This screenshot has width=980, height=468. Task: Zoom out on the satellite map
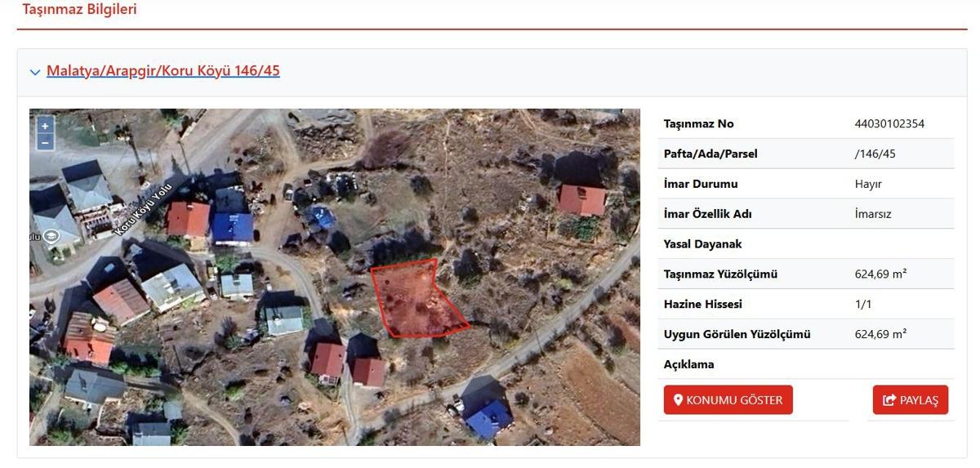46,142
